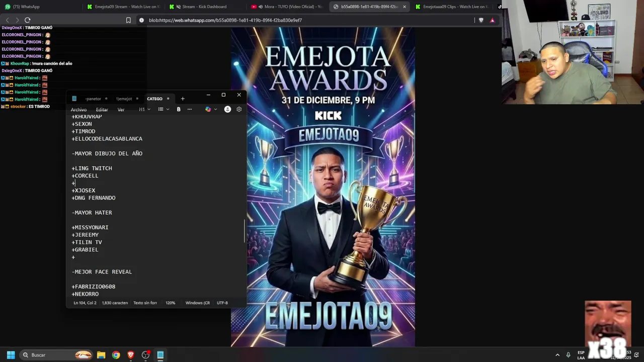The image size is (644, 362).
Task: Click the line '+CORCELL'
Action: click(x=85, y=176)
